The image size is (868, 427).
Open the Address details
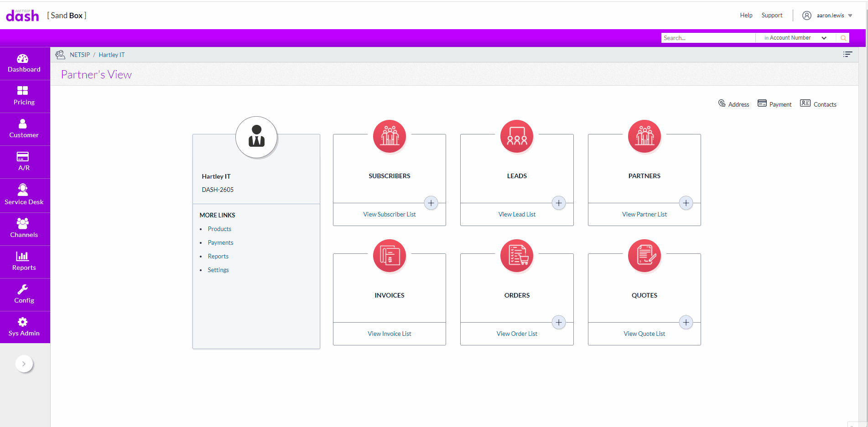click(733, 104)
